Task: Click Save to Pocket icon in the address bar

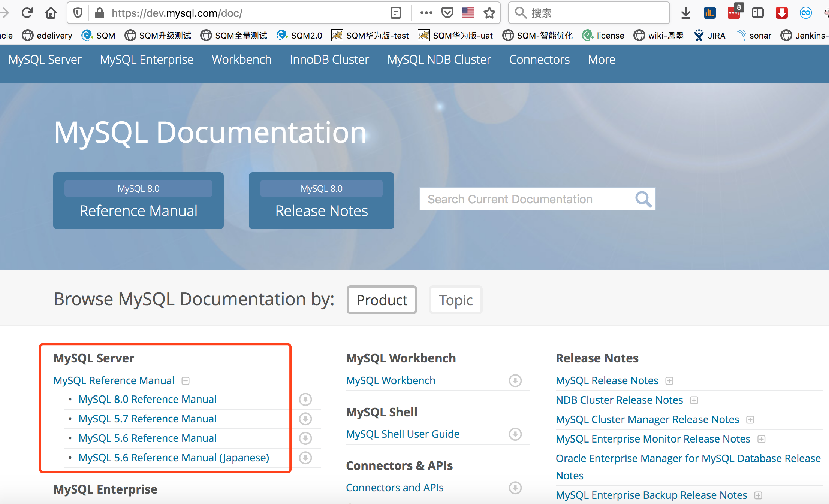Action: pos(447,13)
